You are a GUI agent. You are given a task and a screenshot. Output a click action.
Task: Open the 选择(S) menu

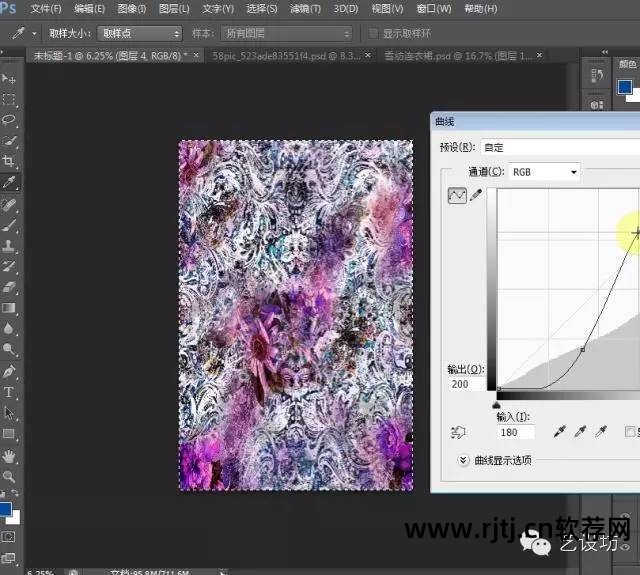click(x=262, y=9)
